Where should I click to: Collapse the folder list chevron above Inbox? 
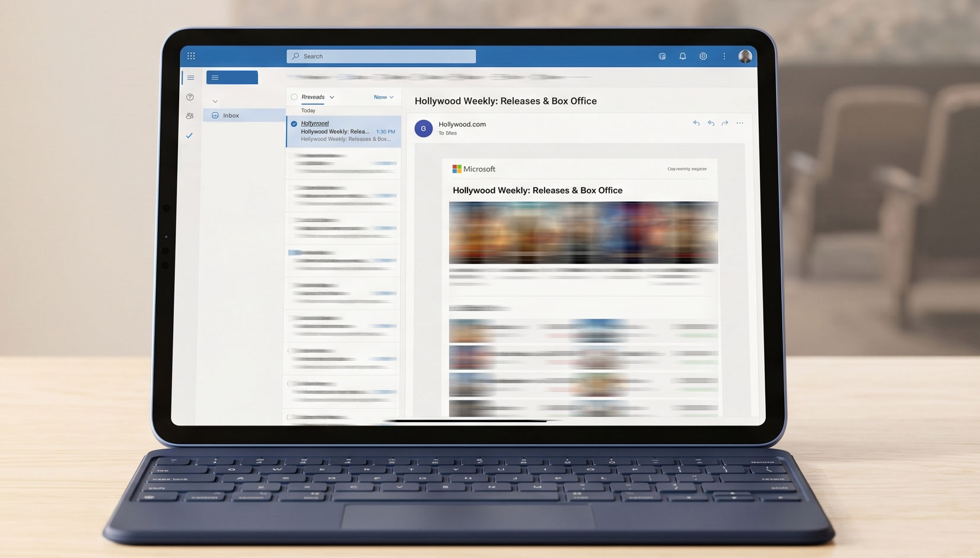(x=215, y=102)
